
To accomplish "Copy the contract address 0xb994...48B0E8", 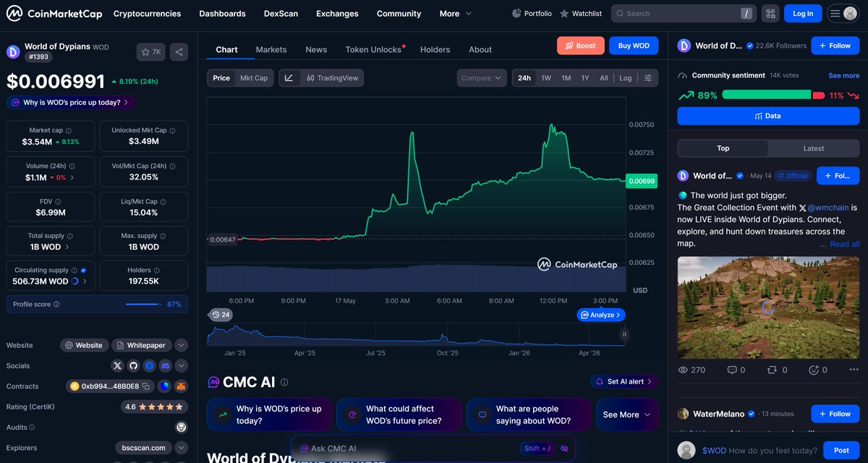I will 145,386.
